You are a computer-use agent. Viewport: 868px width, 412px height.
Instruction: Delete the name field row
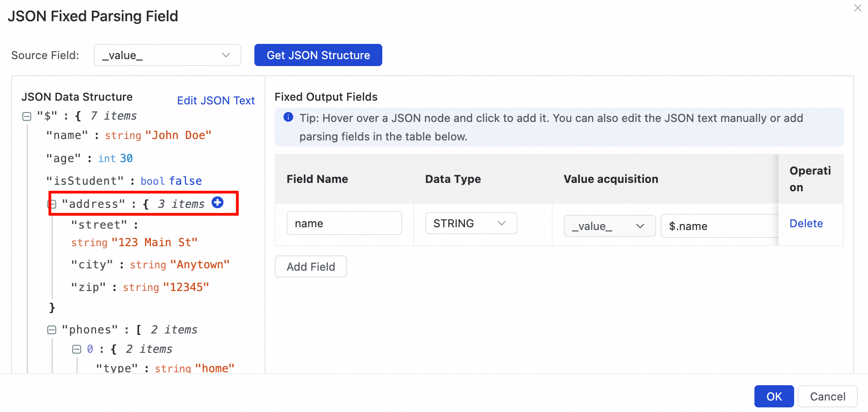(x=806, y=224)
